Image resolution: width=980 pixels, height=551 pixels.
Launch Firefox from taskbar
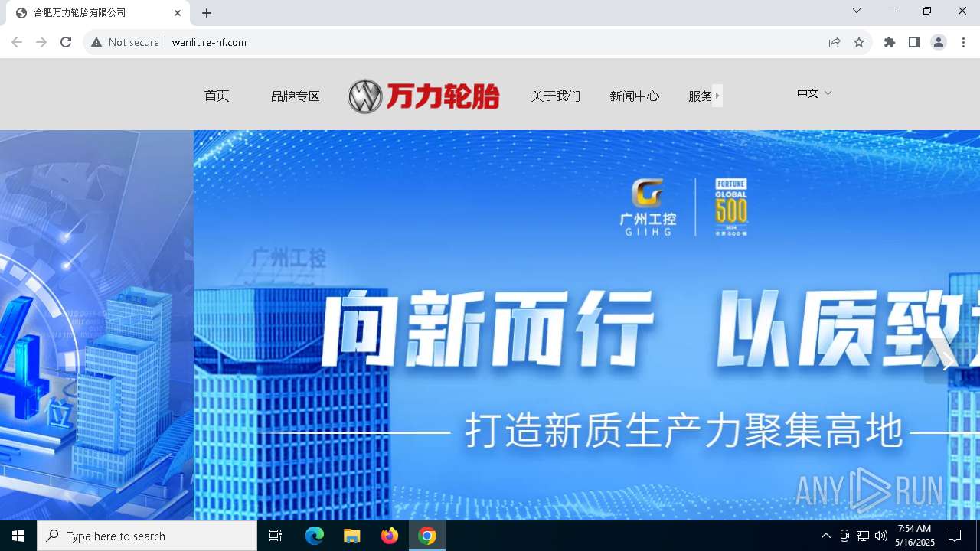point(390,536)
